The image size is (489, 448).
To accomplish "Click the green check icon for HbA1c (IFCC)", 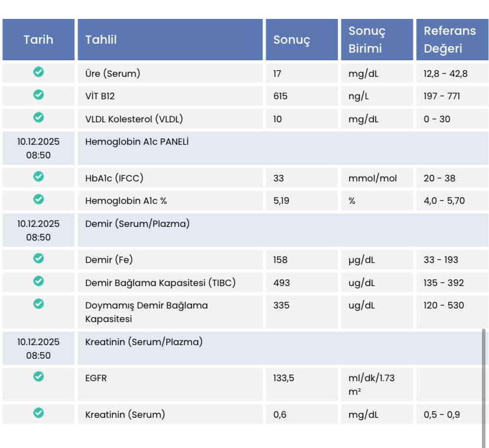I will click(x=38, y=176).
